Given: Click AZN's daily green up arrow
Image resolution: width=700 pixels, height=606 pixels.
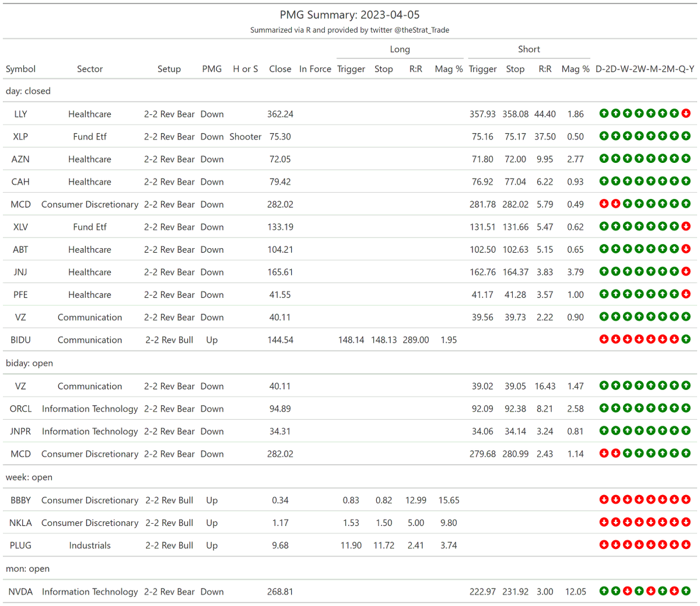Looking at the screenshot, I should (604, 159).
